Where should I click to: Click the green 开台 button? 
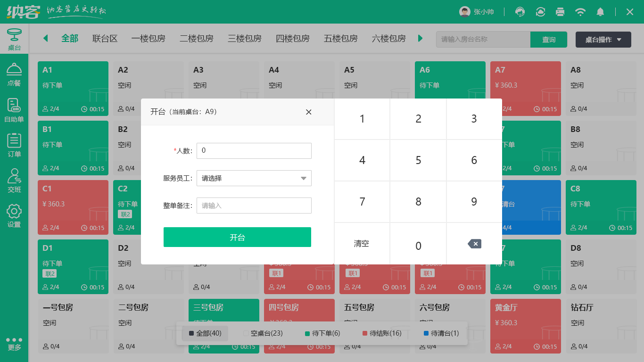coord(237,237)
